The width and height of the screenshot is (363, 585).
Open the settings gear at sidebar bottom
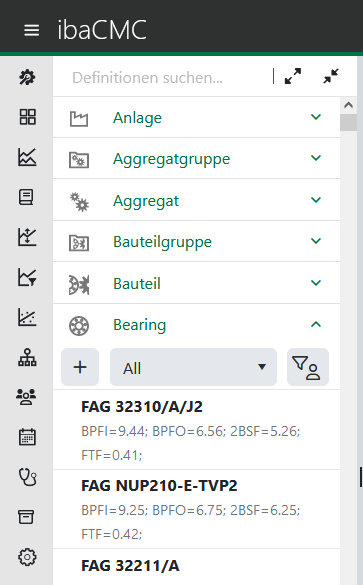(27, 557)
